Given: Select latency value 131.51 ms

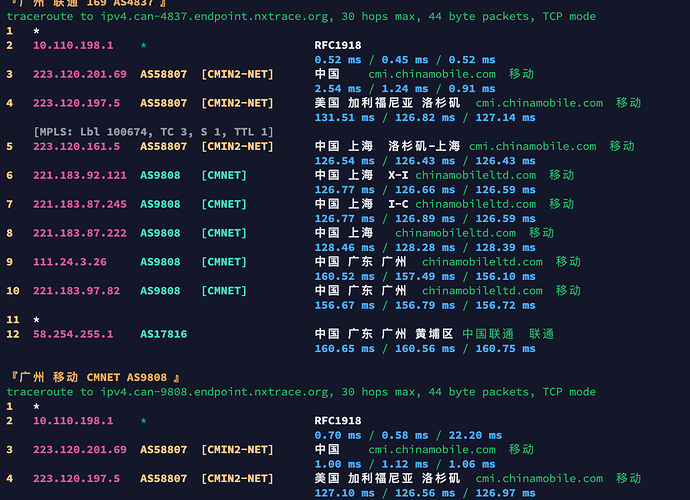Looking at the screenshot, I should tap(345, 118).
